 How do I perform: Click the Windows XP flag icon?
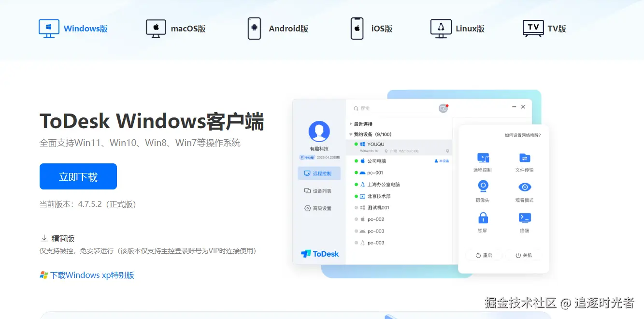(44, 275)
